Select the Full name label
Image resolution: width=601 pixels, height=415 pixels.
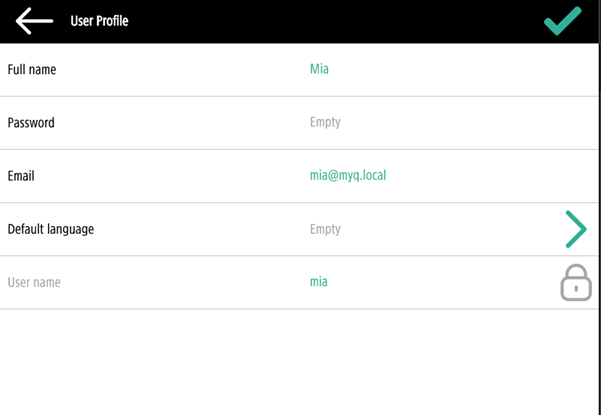pos(32,70)
